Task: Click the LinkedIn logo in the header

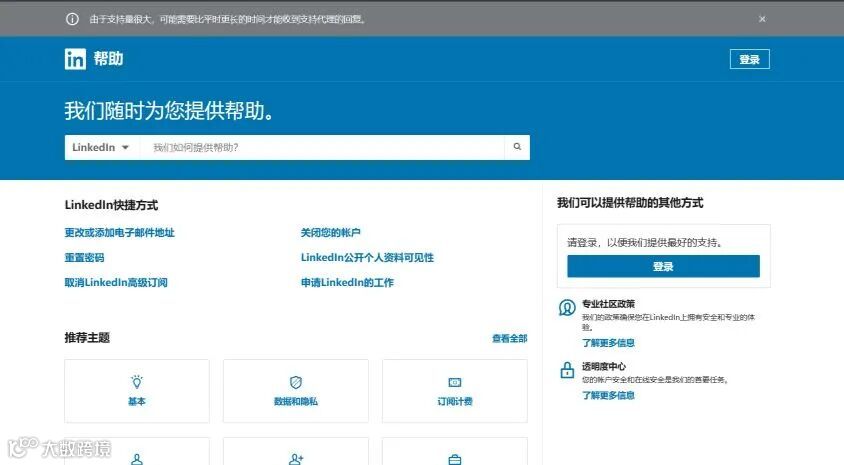Action: coord(75,59)
